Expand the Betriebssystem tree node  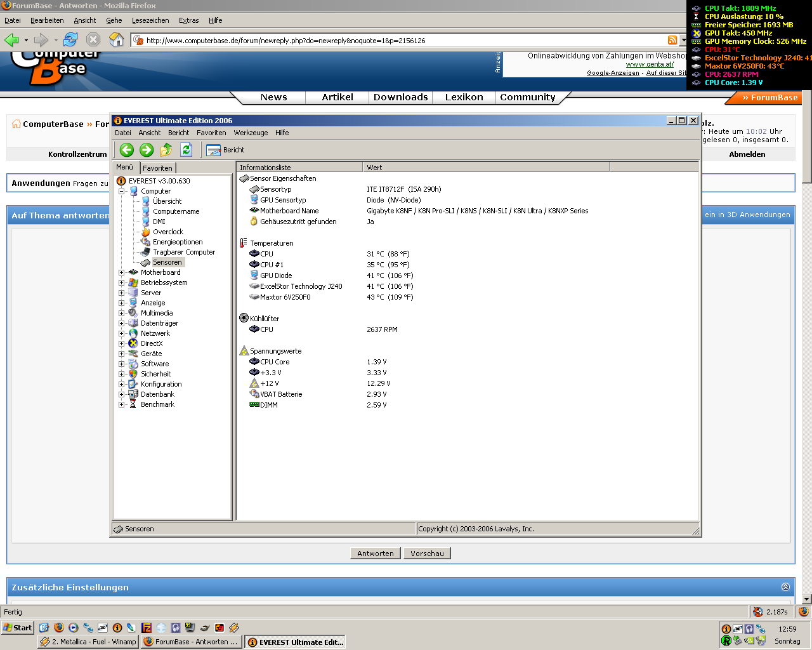[x=121, y=282]
